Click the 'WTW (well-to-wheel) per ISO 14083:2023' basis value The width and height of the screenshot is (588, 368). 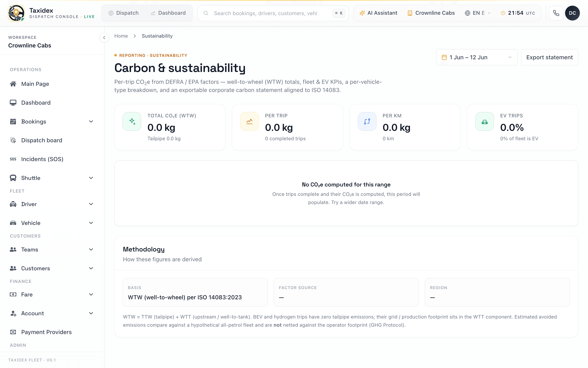pos(185,297)
